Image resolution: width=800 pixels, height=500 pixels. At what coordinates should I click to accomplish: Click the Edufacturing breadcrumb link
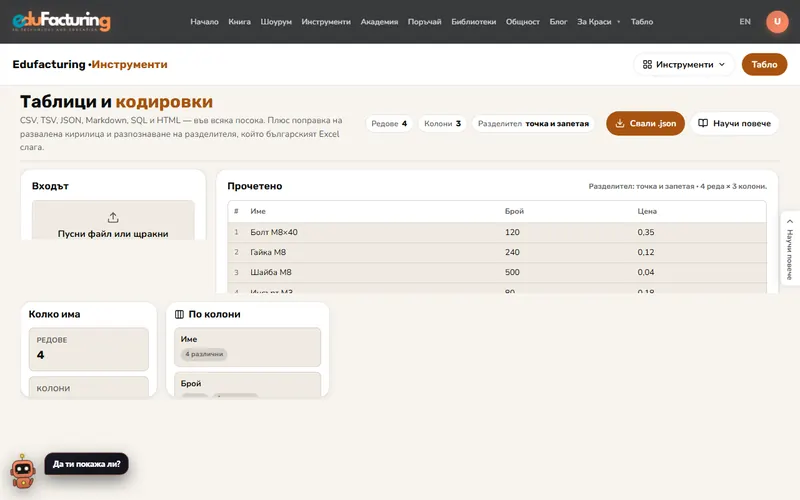click(x=49, y=64)
